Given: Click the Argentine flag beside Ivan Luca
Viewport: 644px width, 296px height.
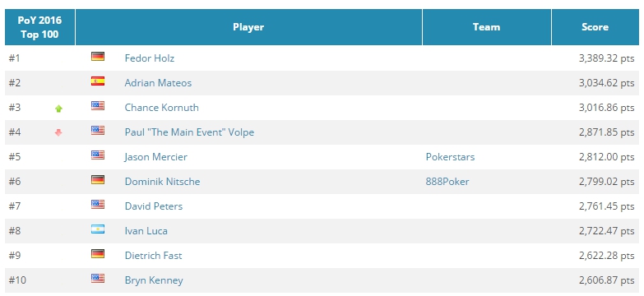Looking at the screenshot, I should click(x=98, y=229).
